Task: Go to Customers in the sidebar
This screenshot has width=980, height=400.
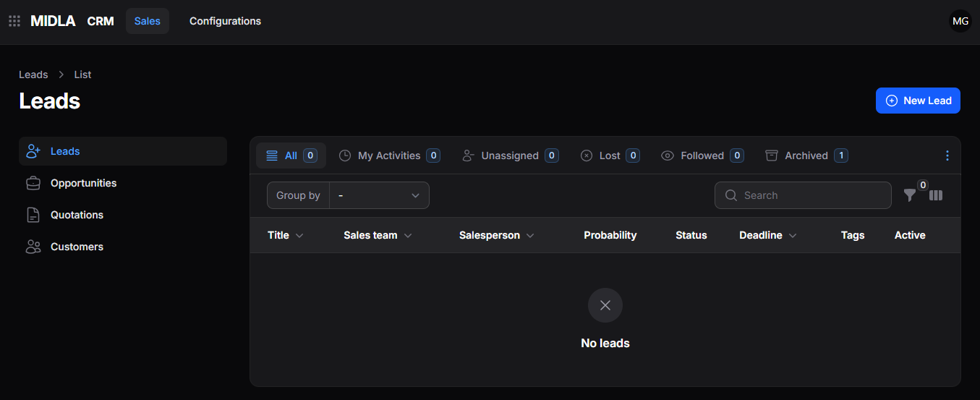Action: click(123, 247)
